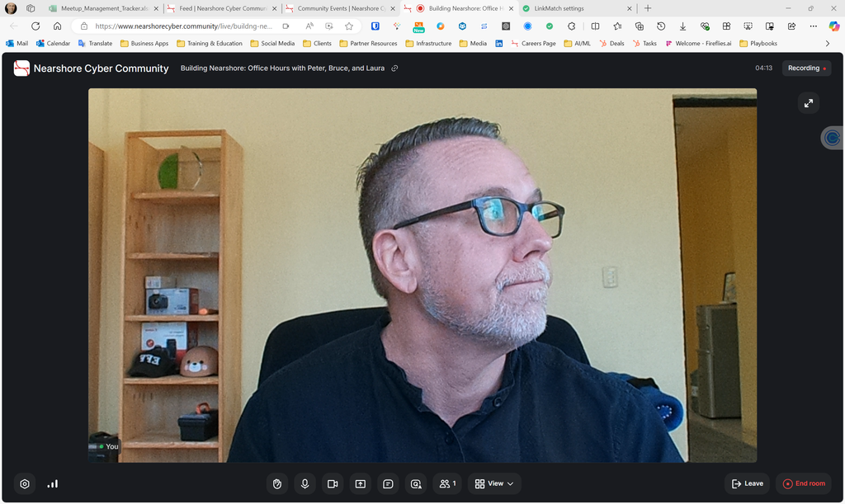The image size is (845, 504).
Task: End the room for everyone
Action: (804, 484)
